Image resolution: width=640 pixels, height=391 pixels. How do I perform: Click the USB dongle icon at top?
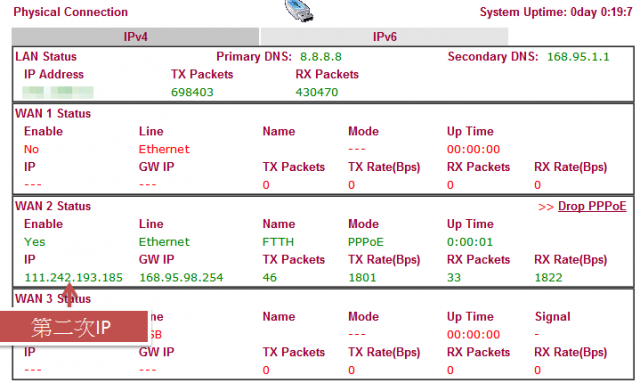pyautogui.click(x=299, y=11)
